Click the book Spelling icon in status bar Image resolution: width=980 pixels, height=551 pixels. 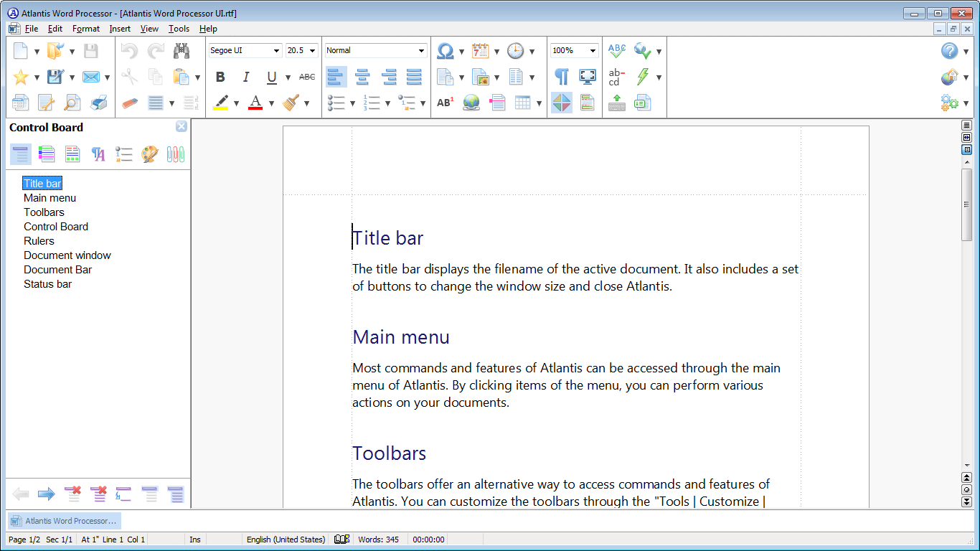341,540
